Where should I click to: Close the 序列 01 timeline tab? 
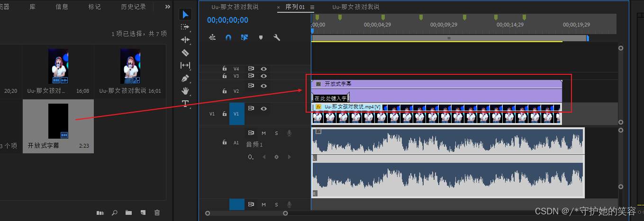[x=278, y=7]
